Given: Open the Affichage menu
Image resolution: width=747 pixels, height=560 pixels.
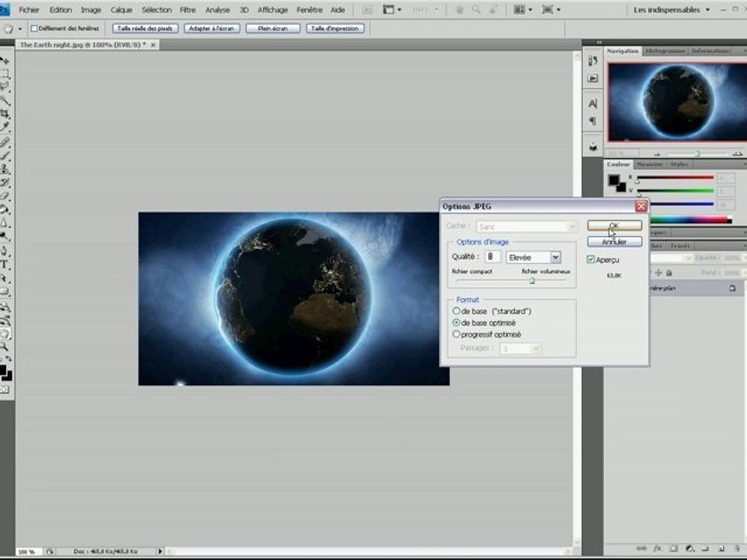Looking at the screenshot, I should (x=272, y=9).
